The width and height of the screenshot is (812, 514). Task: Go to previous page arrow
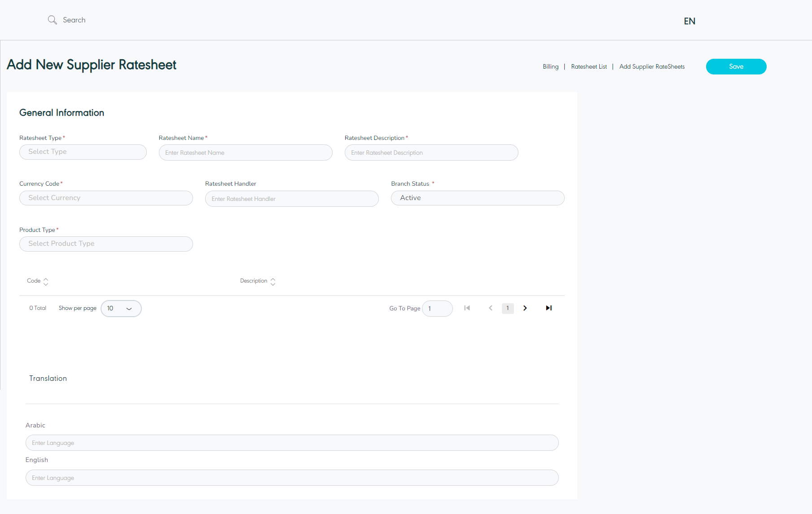point(491,308)
